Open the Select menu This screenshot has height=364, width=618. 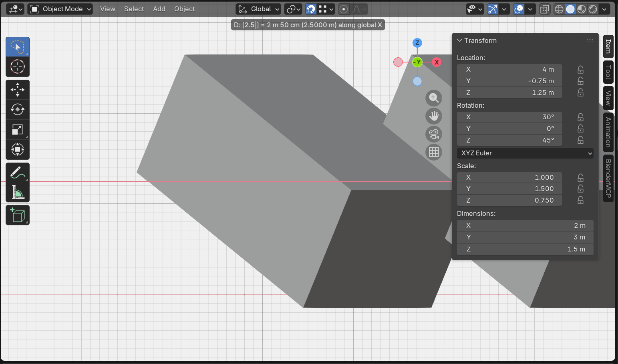[134, 9]
